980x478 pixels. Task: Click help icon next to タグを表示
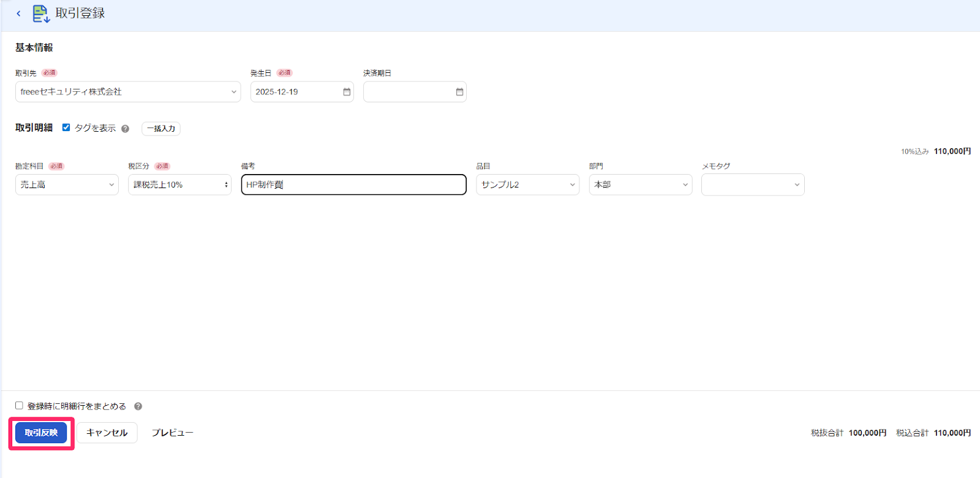click(x=125, y=129)
